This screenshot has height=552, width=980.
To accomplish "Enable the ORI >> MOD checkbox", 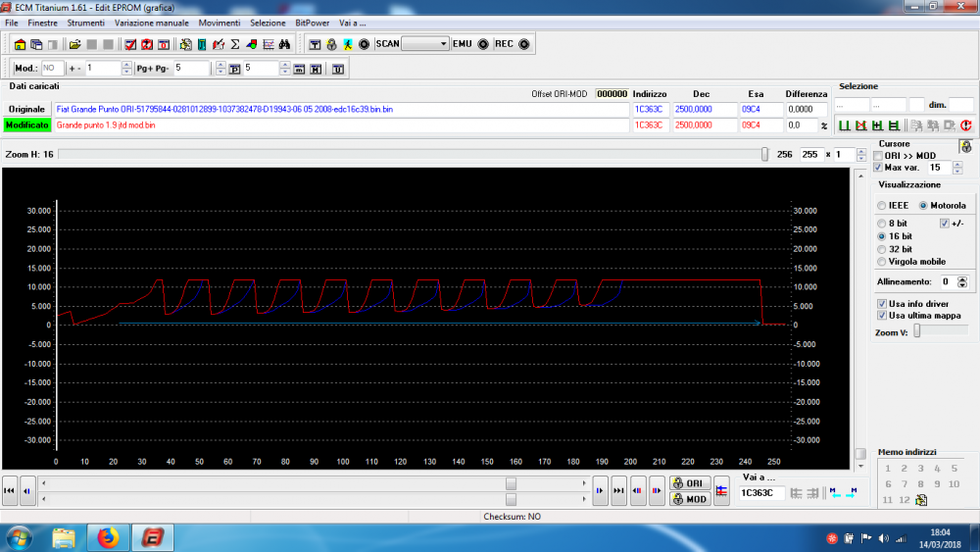I will [879, 156].
